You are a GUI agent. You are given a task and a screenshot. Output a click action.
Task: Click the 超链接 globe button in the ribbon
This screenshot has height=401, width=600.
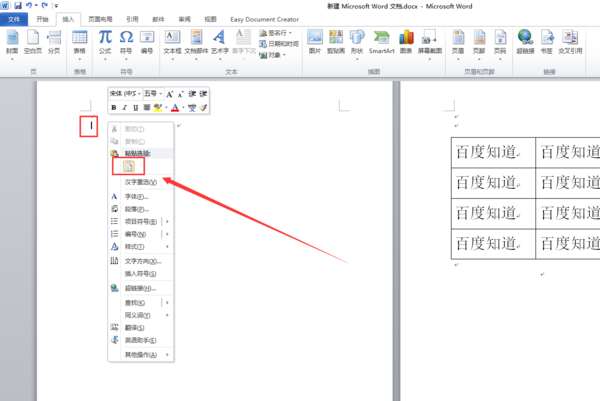(x=525, y=42)
